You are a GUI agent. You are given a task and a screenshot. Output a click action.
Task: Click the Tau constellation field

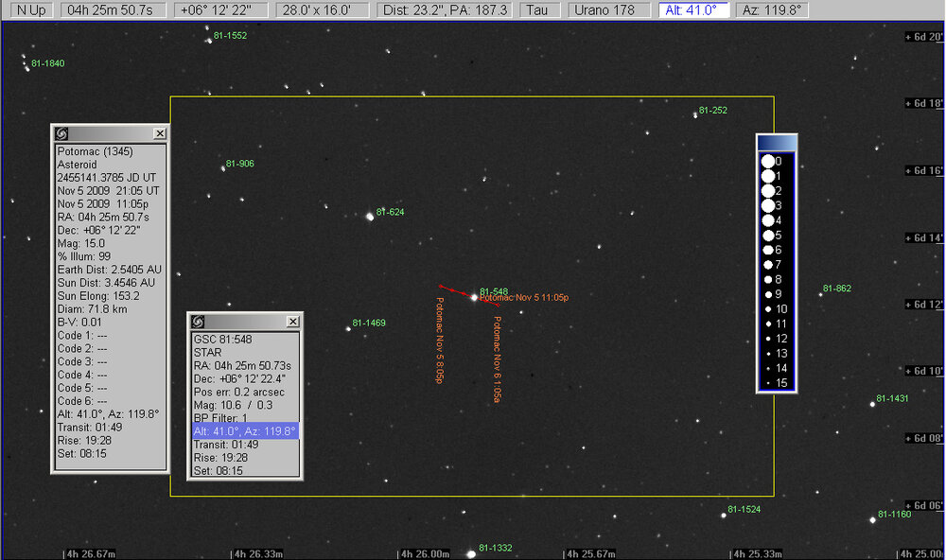[539, 9]
